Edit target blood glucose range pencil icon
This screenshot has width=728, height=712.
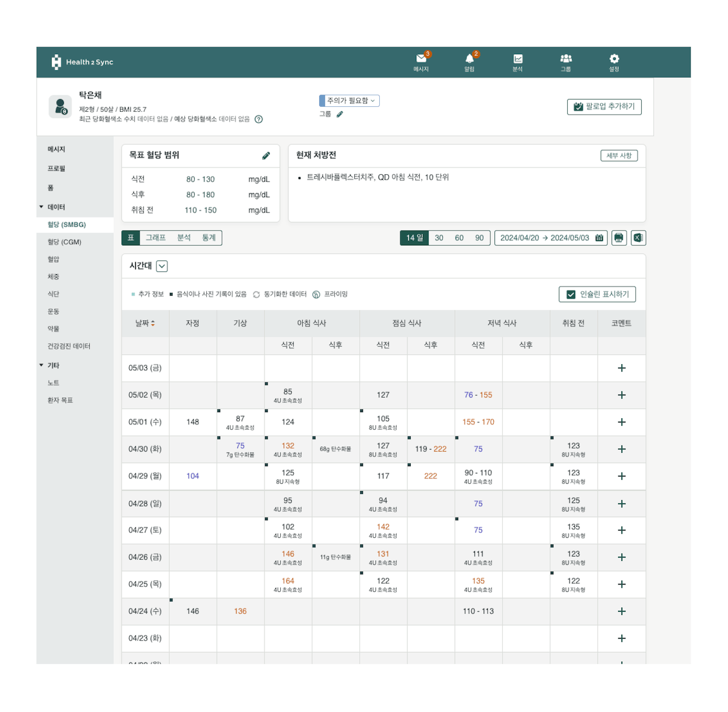click(x=266, y=156)
